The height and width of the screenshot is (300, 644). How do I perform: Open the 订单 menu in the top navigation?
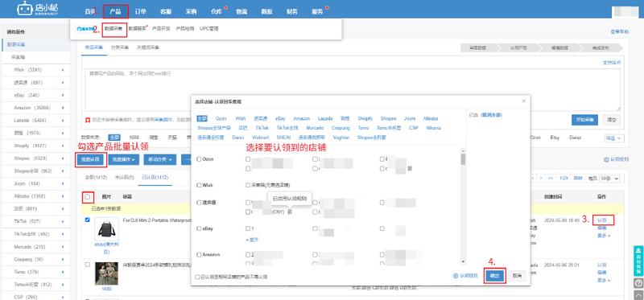[x=141, y=11]
